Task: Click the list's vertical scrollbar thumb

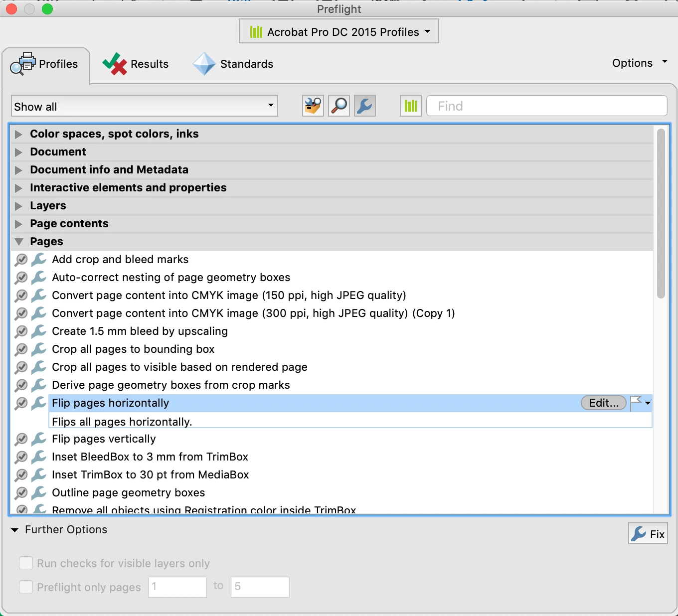Action: 661,214
